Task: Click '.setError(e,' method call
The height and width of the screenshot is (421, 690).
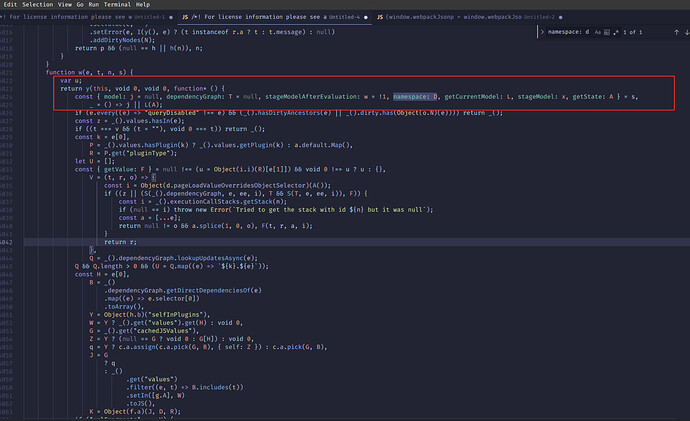Action: point(111,32)
